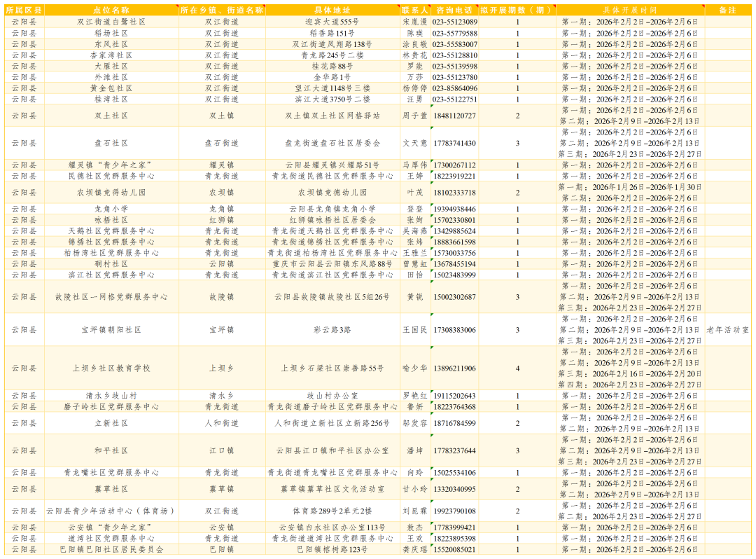The image size is (756, 559).
Task: Click the 拟开展期数（期）header cell
Action: point(517,10)
